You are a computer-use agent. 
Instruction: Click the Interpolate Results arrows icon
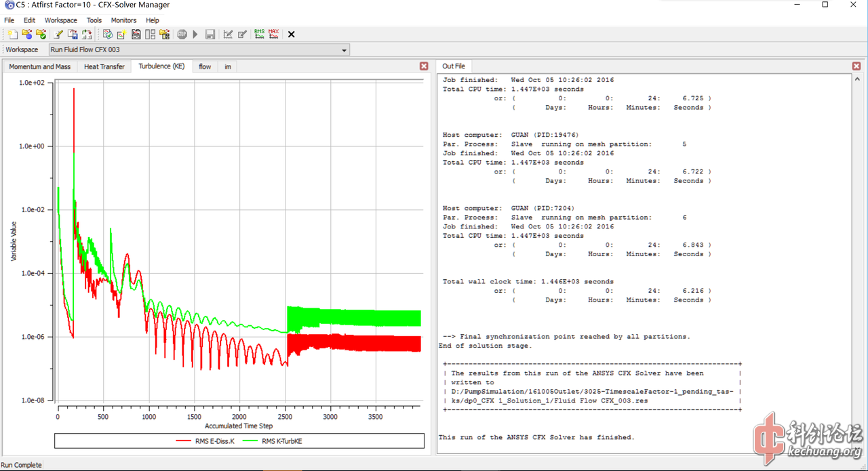click(87, 34)
